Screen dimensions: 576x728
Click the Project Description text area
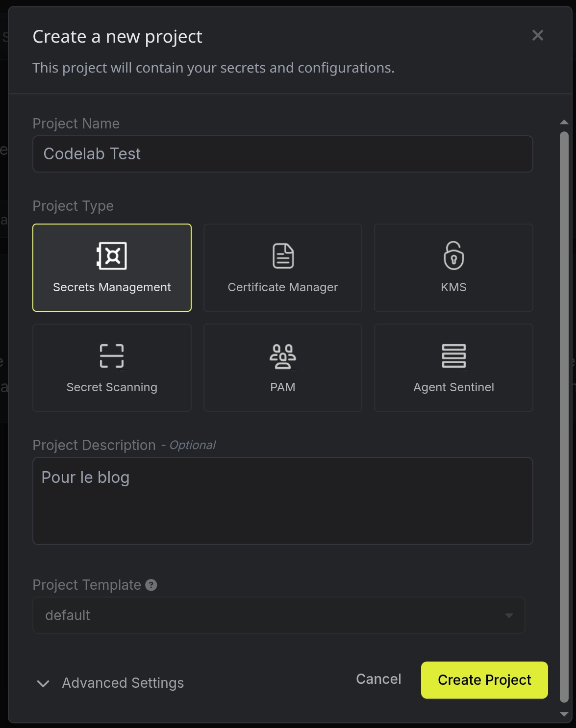[283, 501]
